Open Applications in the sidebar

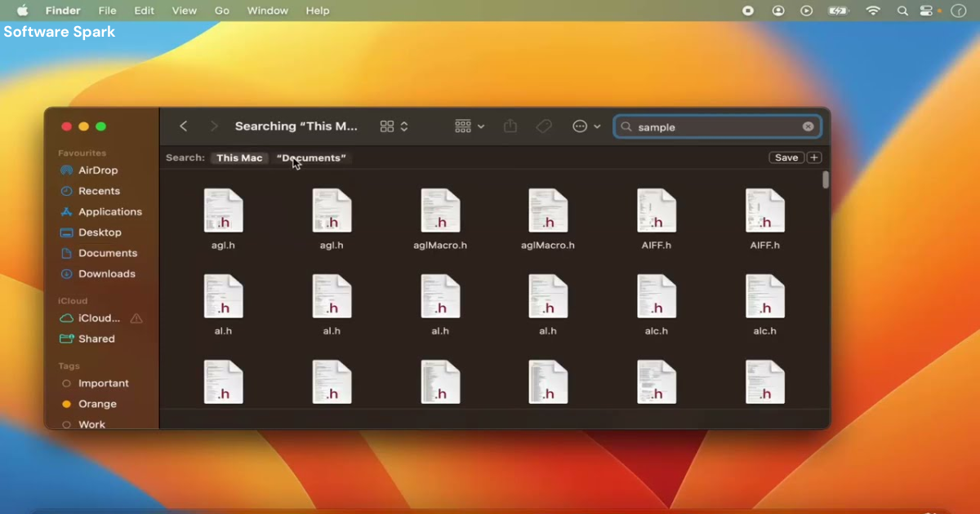coord(101,211)
